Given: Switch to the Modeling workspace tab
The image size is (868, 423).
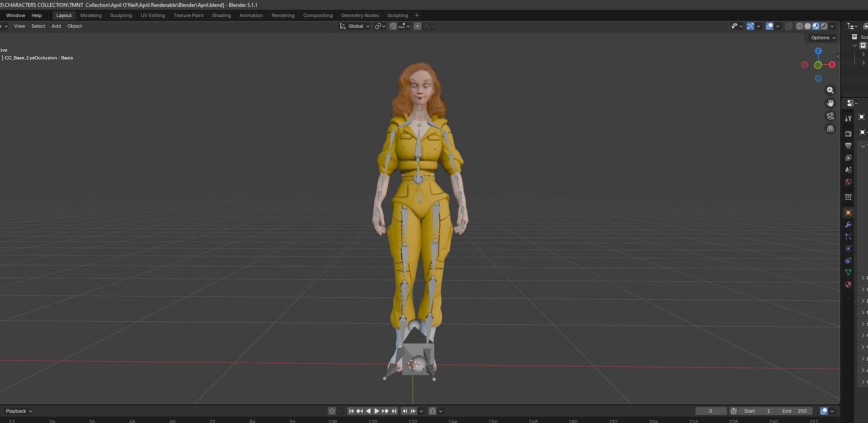Looking at the screenshot, I should (x=91, y=16).
